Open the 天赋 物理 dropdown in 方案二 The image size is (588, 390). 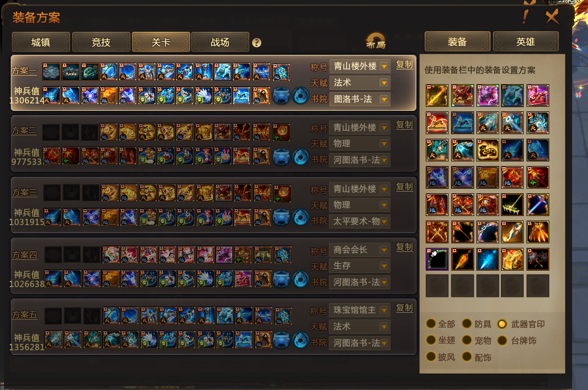tap(360, 144)
